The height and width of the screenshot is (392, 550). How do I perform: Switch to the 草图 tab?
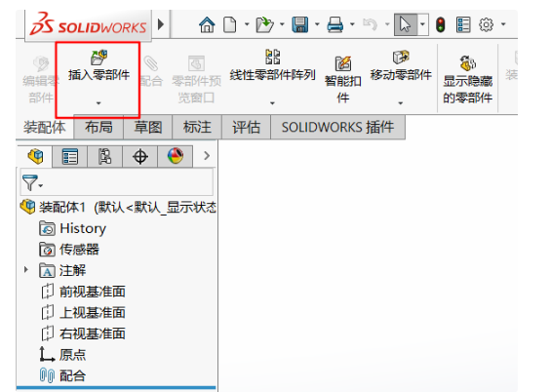tap(147, 127)
